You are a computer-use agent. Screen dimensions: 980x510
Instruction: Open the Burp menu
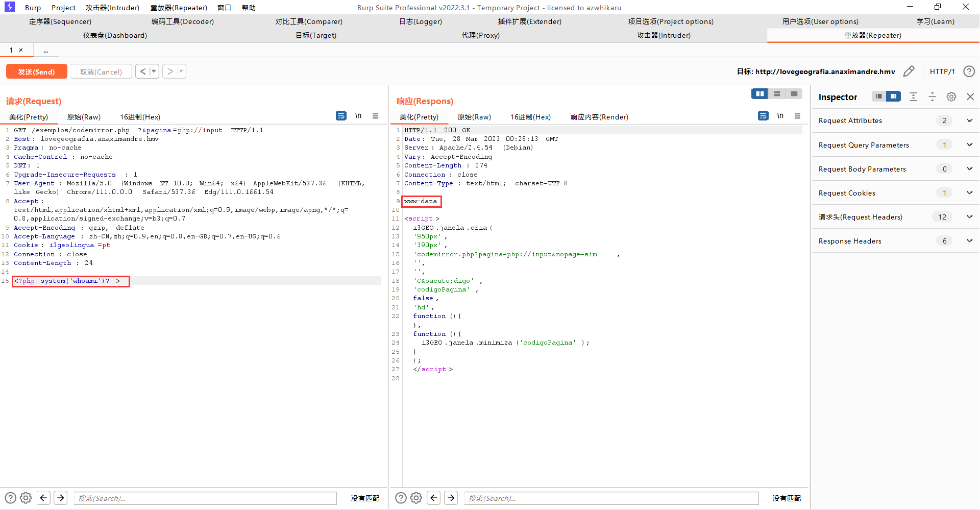tap(33, 8)
